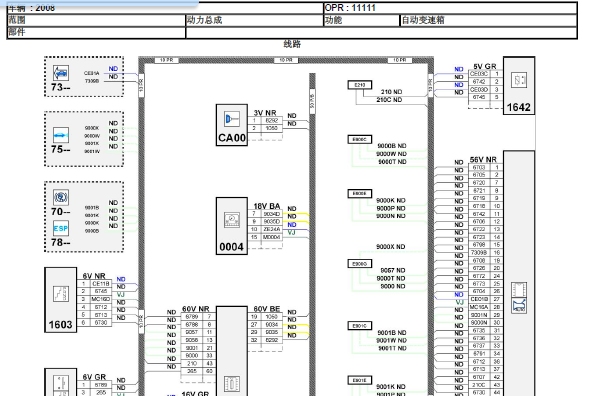This screenshot has height=396, width=591.
Task: Click the splice box left of 9067 ND
Action: pos(360,264)
